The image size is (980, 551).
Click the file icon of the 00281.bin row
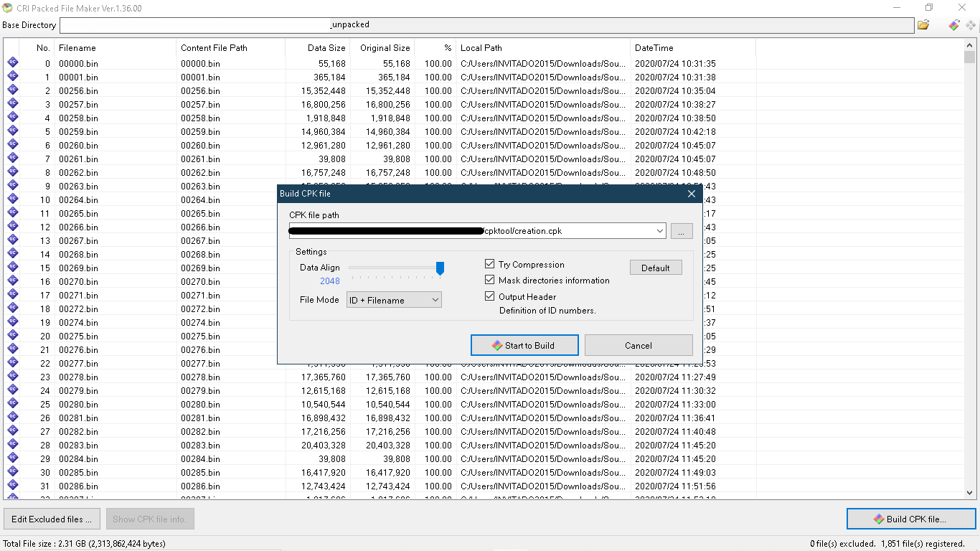(12, 418)
